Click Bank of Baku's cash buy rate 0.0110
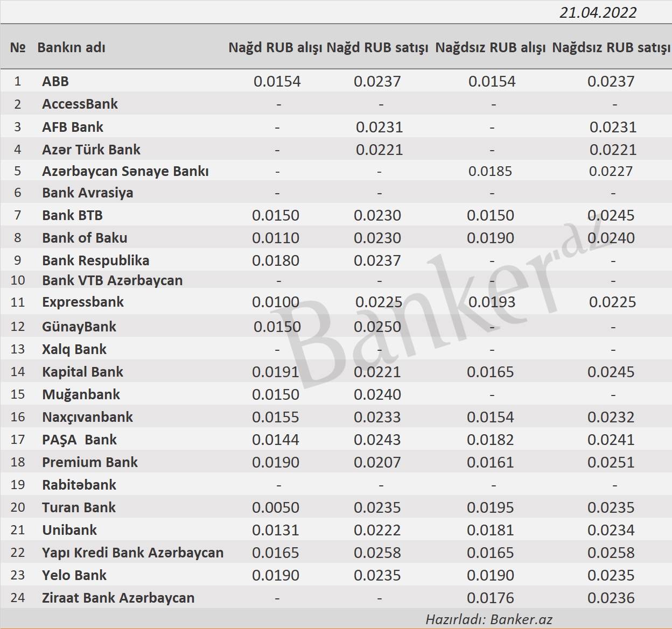This screenshot has height=629, width=672. [x=276, y=238]
